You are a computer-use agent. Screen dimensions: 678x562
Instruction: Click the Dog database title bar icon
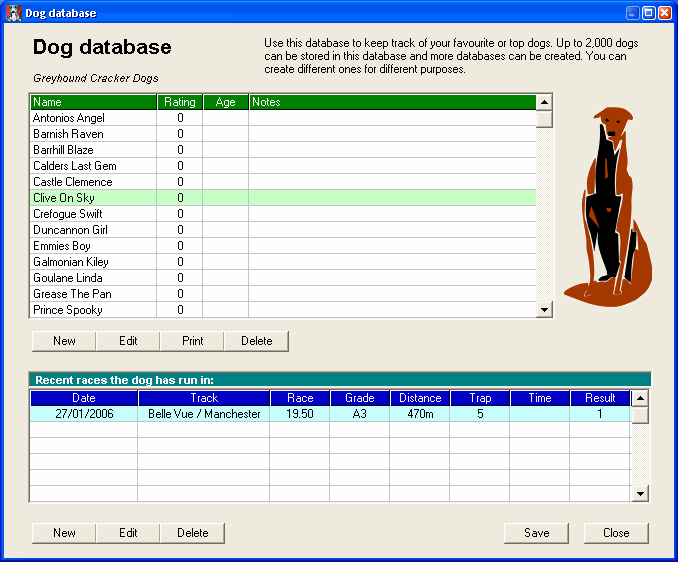[x=13, y=13]
